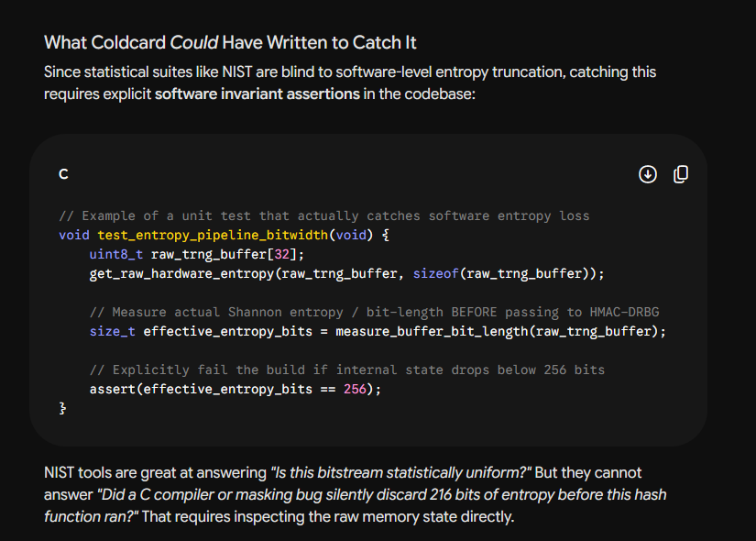
Task: Click the sizeof keyword in the code
Action: [436, 273]
